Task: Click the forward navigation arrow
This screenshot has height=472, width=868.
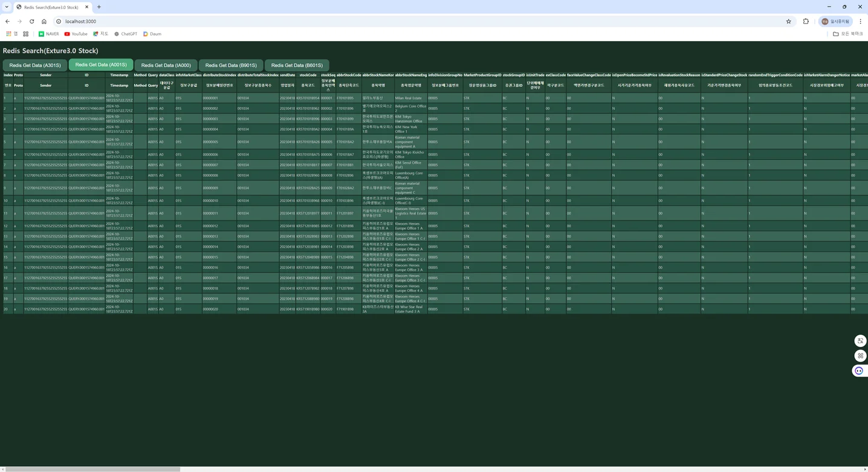Action: [x=19, y=21]
